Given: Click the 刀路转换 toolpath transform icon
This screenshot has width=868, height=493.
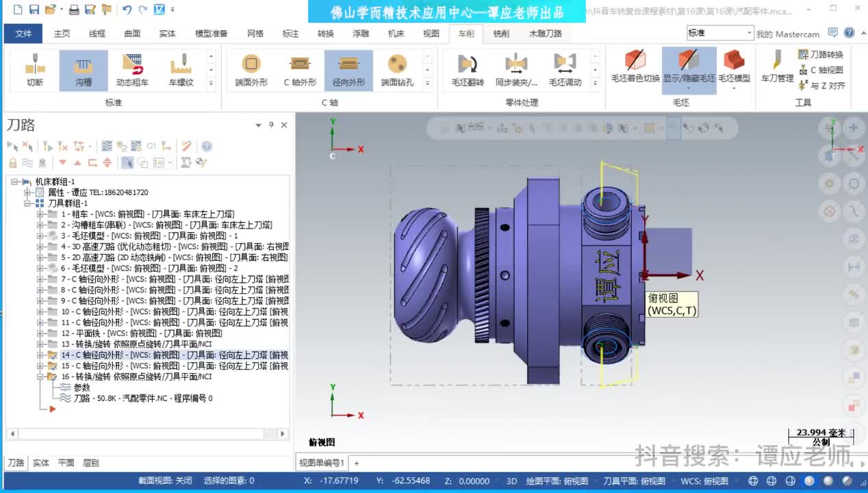Looking at the screenshot, I should click(821, 54).
